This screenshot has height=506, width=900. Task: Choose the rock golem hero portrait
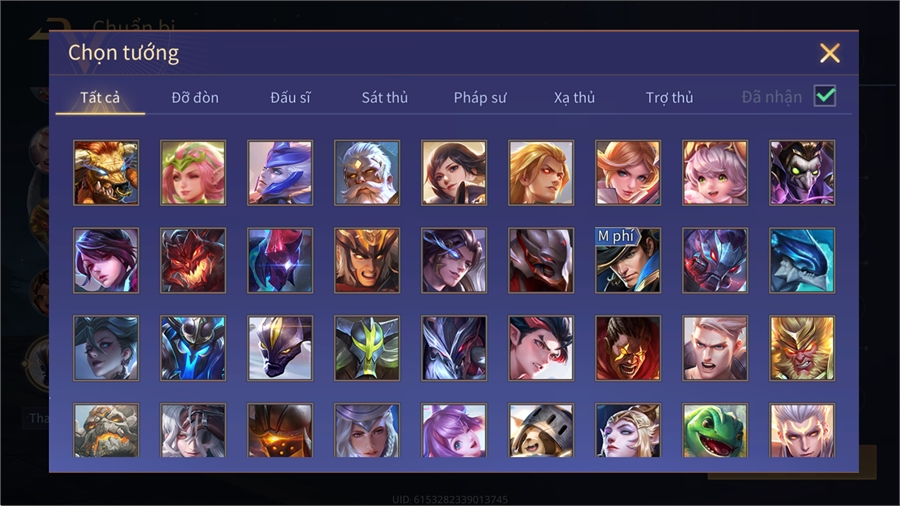106,430
